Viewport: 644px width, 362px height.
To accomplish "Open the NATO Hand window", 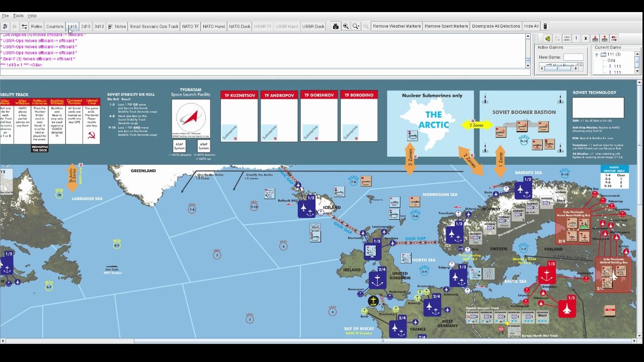I will (x=214, y=26).
